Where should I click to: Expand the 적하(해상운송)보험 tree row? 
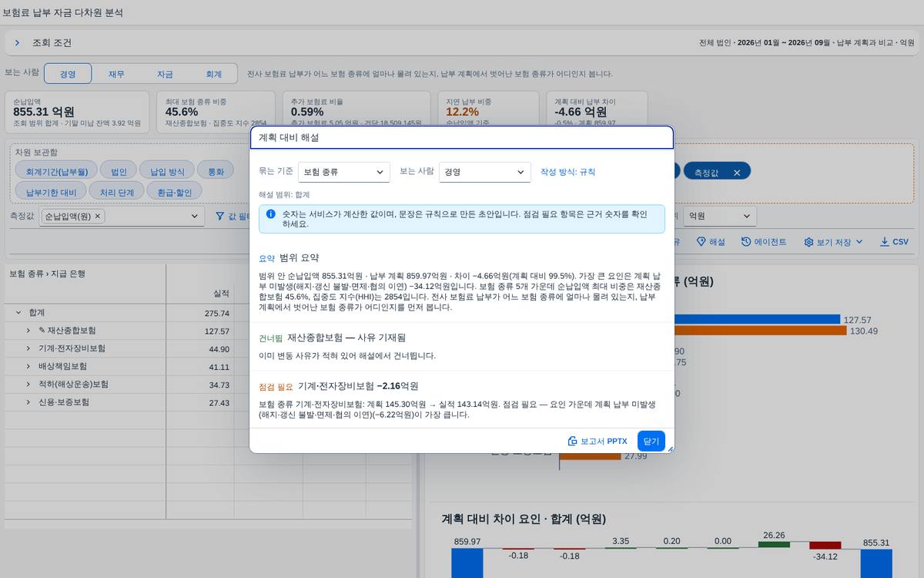click(x=28, y=385)
